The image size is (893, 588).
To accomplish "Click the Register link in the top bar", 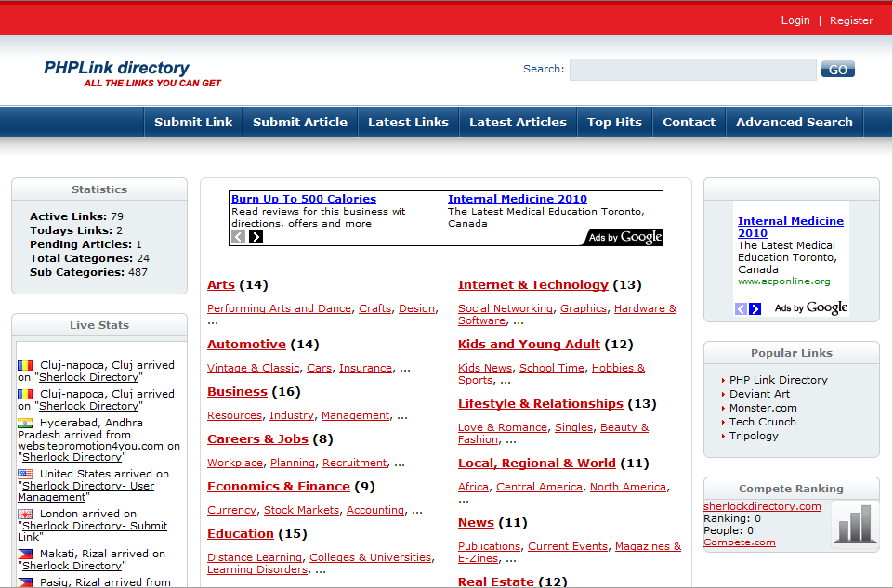I will [x=851, y=20].
